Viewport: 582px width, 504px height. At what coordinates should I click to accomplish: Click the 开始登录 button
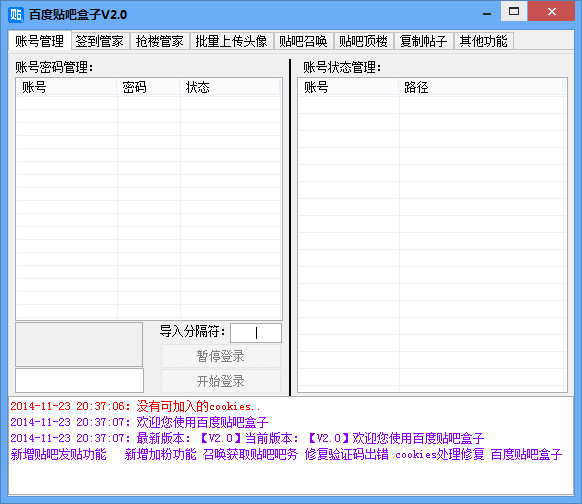[x=221, y=381]
